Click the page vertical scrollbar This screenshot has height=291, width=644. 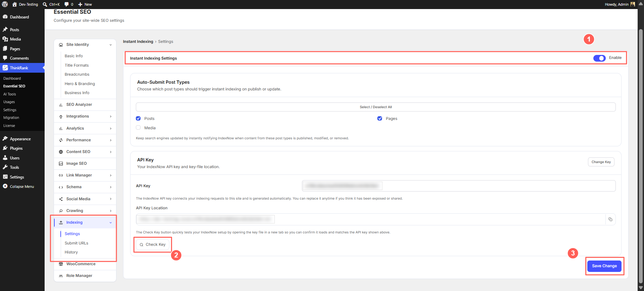coord(641,157)
